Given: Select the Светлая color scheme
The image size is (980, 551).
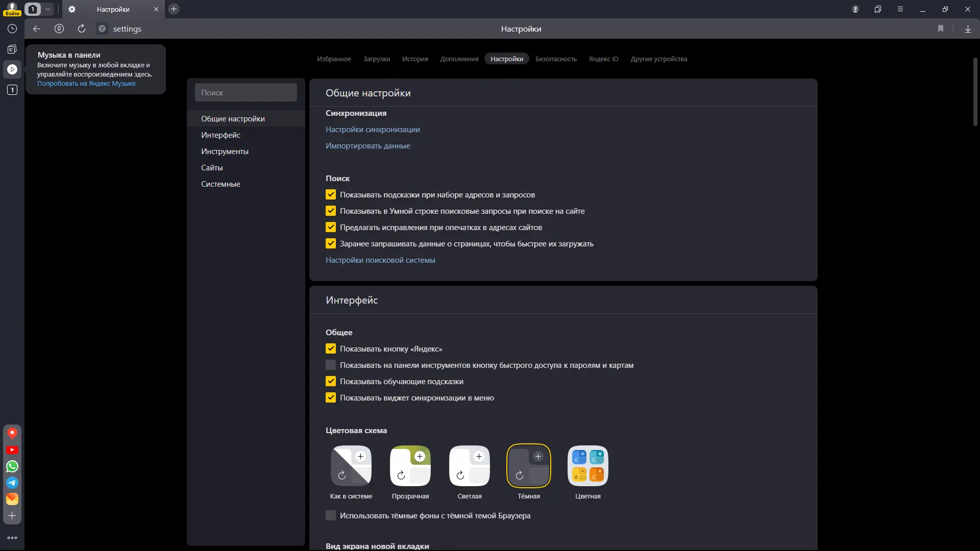Looking at the screenshot, I should 469,466.
